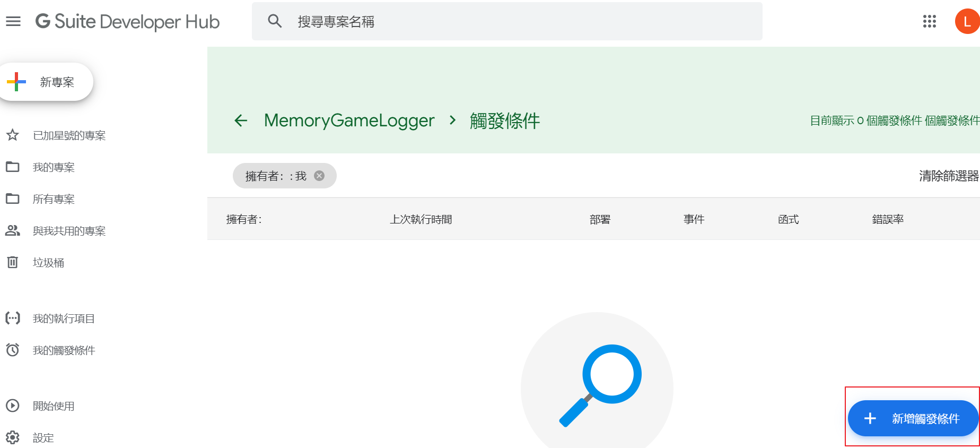
Task: Click 新增觸發條件 button
Action: pos(913,418)
